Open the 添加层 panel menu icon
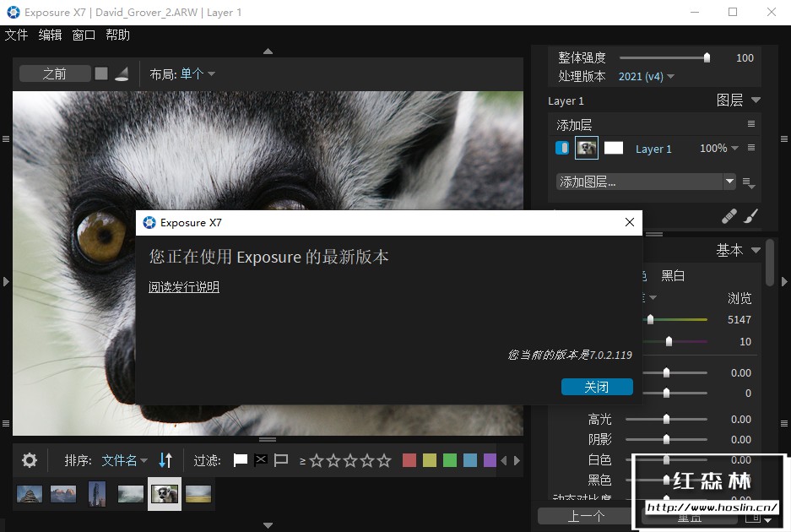791x532 pixels. click(x=751, y=123)
